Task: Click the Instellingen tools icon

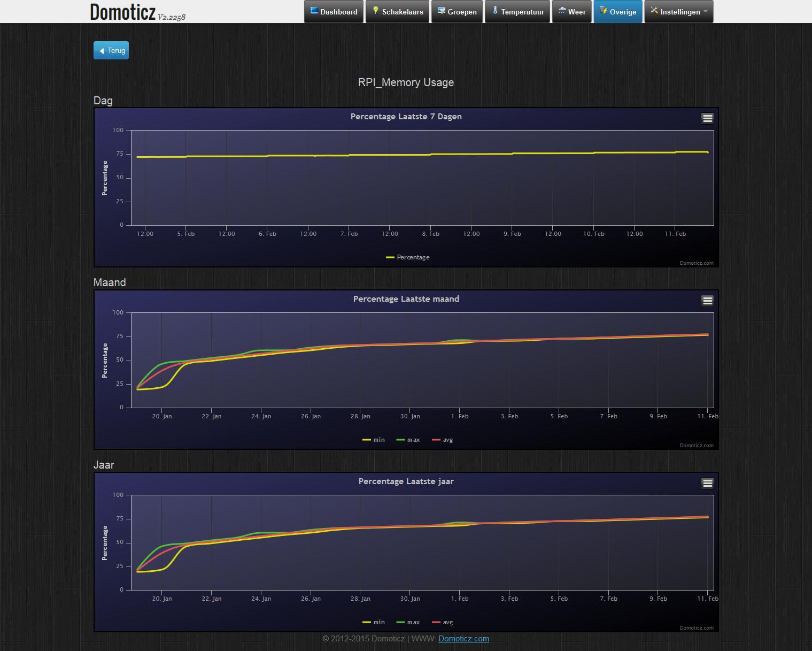Action: click(x=654, y=11)
